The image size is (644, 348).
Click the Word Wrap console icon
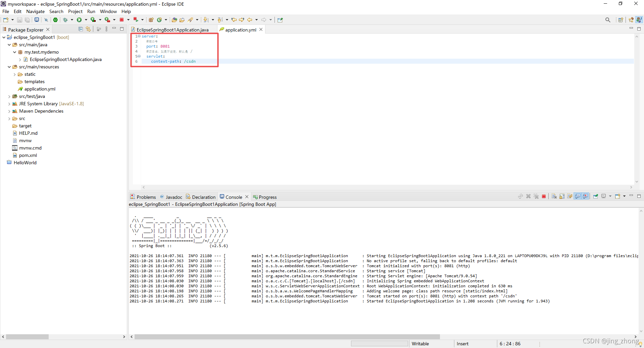click(x=569, y=196)
